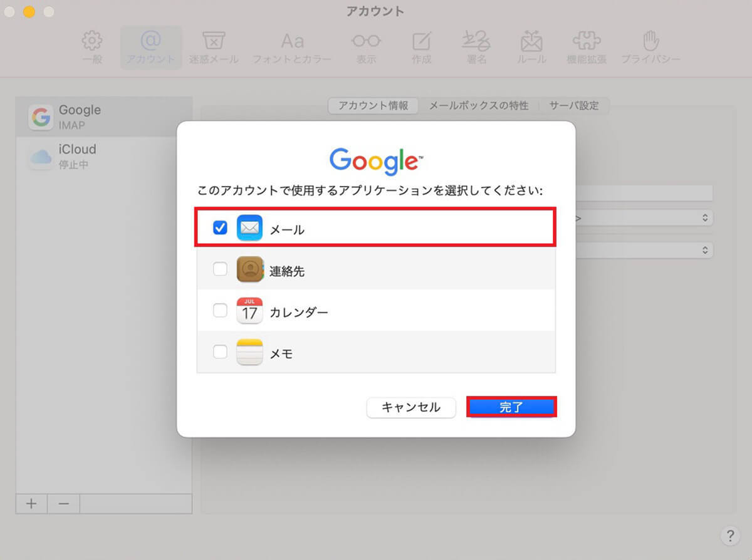The width and height of the screenshot is (752, 560).
Task: Enable the カレンダー checkbox
Action: tap(220, 311)
